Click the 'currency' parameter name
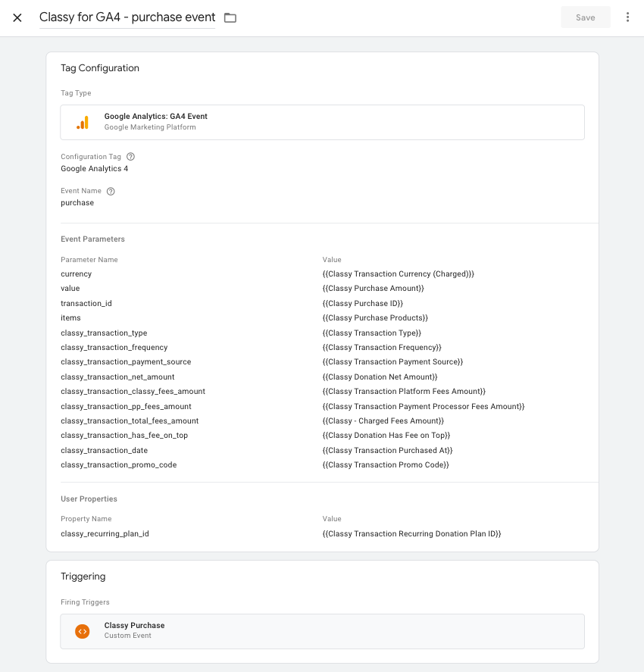Screen dimensions: 644x672 [77, 273]
